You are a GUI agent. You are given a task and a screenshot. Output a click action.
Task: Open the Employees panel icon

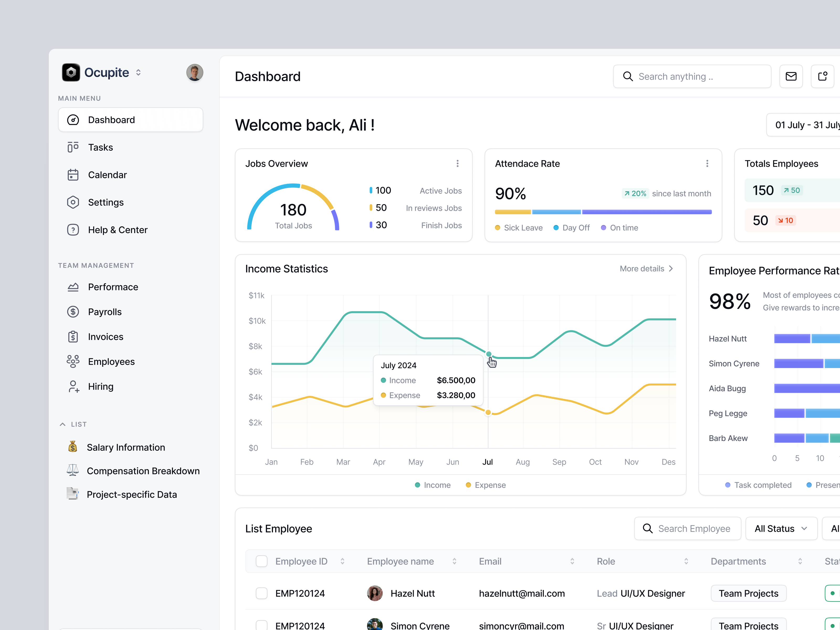(x=73, y=361)
